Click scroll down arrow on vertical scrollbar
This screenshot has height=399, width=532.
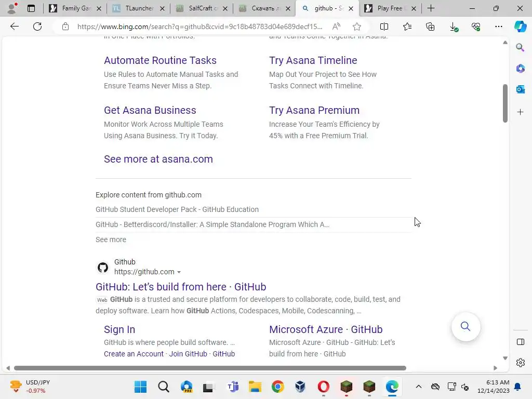[x=505, y=358]
